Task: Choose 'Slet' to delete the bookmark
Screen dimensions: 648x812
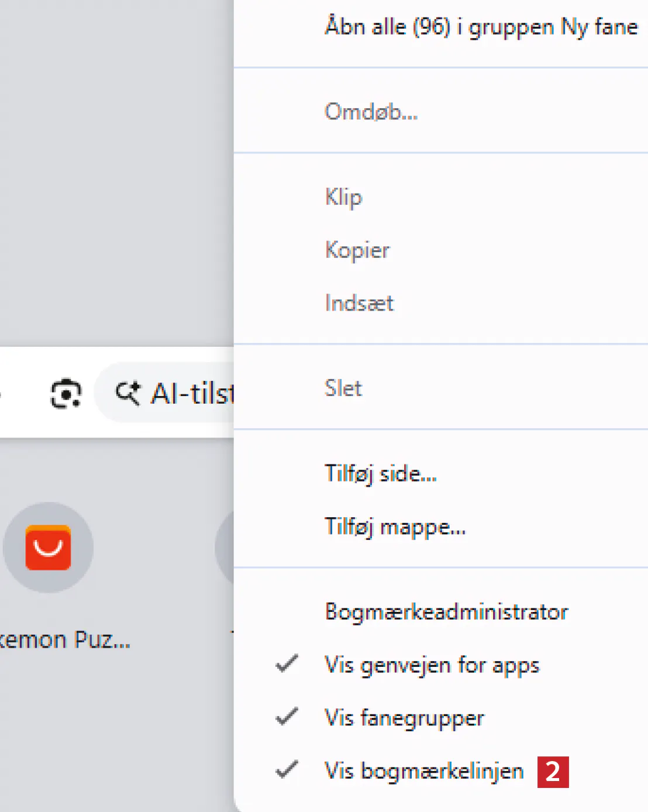Action: pos(343,388)
